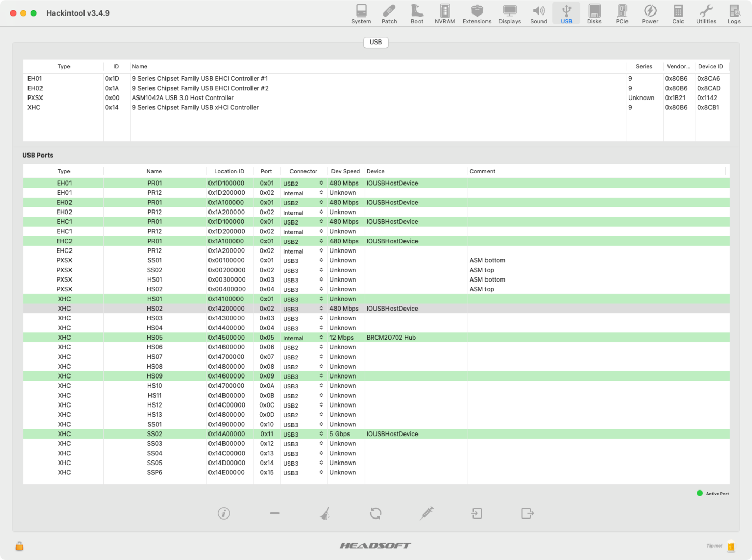
Task: Click the ASM top comment in PXSX HS02 row
Action: 482,289
